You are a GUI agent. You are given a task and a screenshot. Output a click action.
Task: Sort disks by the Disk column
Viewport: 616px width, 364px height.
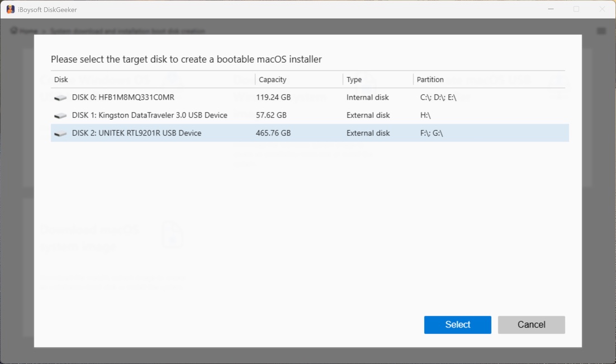click(60, 79)
